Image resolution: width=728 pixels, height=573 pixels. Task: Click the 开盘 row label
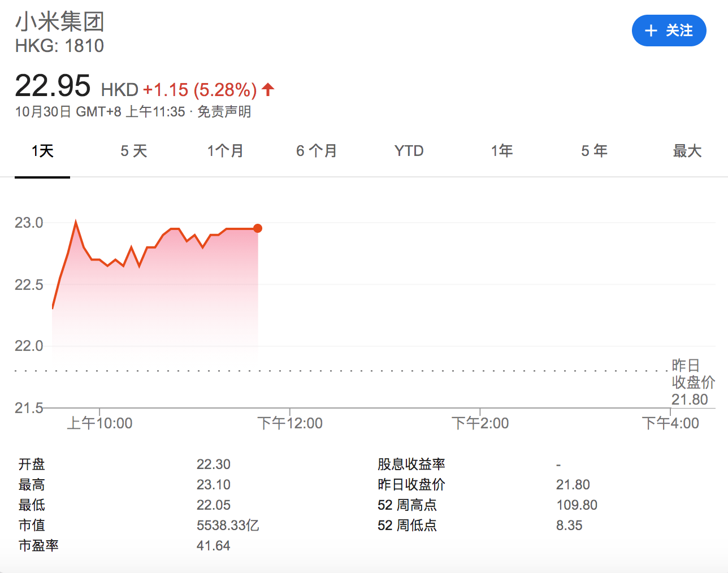pyautogui.click(x=32, y=465)
